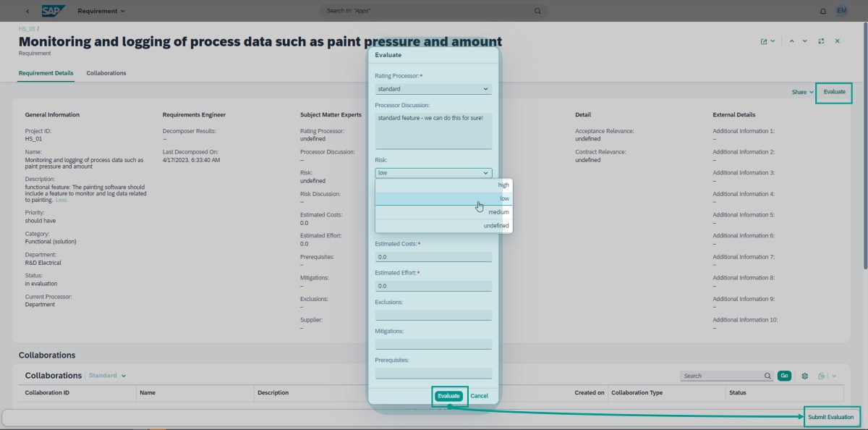The height and width of the screenshot is (430, 868).
Task: Follow the HS_01 breadcrumb link
Action: [26, 29]
